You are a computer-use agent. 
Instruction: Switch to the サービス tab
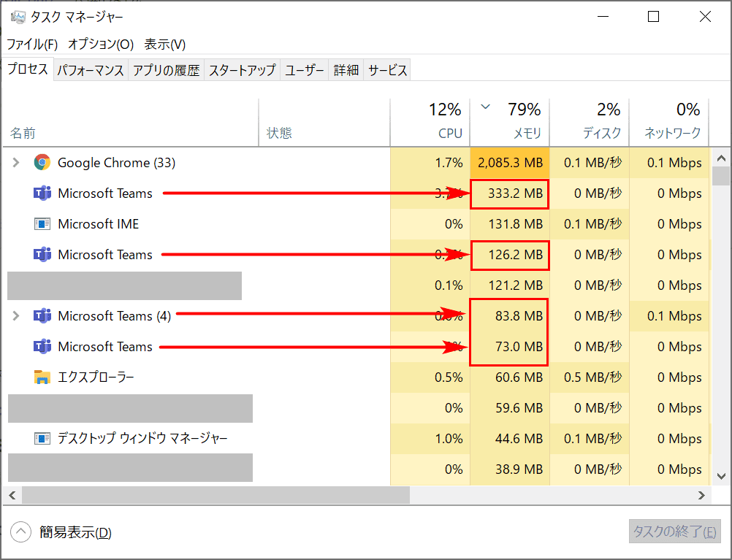pos(387,70)
